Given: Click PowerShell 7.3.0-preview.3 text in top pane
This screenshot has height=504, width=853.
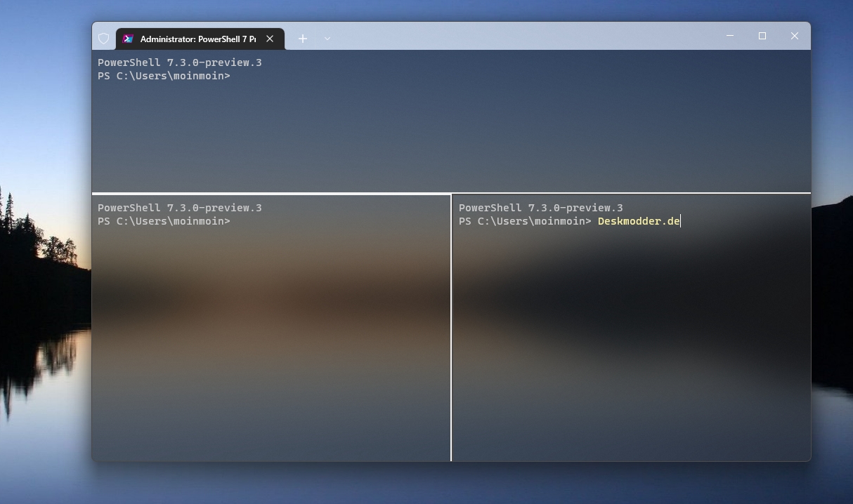Looking at the screenshot, I should tap(180, 62).
